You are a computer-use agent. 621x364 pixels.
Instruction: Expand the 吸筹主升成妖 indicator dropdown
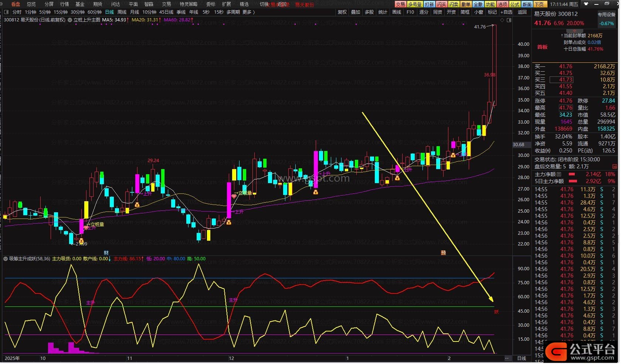click(x=6, y=259)
